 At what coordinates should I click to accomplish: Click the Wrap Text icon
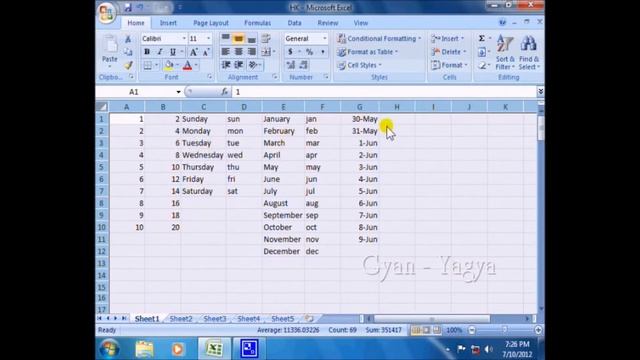point(266,38)
